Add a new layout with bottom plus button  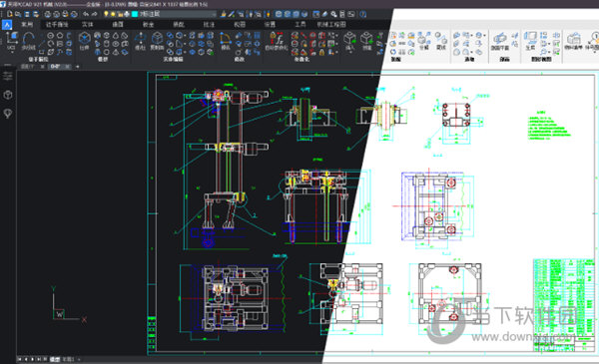(x=79, y=359)
